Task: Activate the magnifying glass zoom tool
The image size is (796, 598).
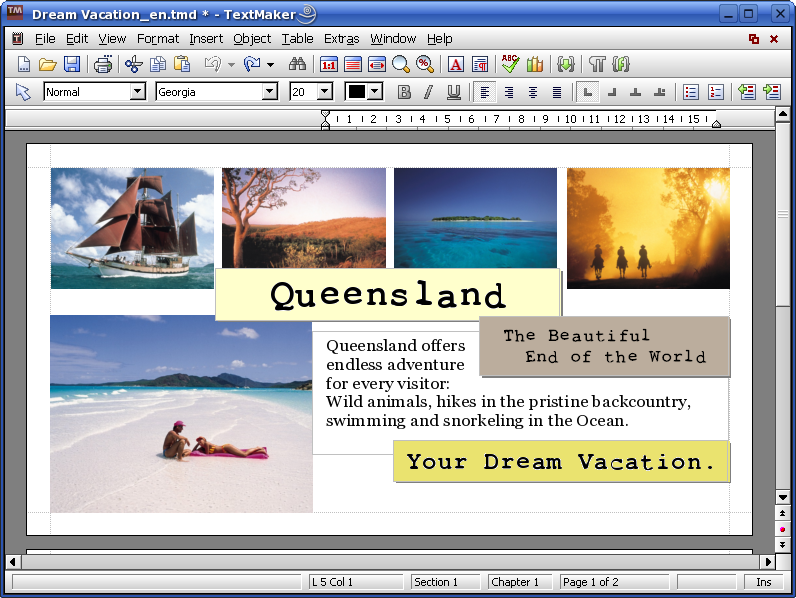Action: coord(401,64)
